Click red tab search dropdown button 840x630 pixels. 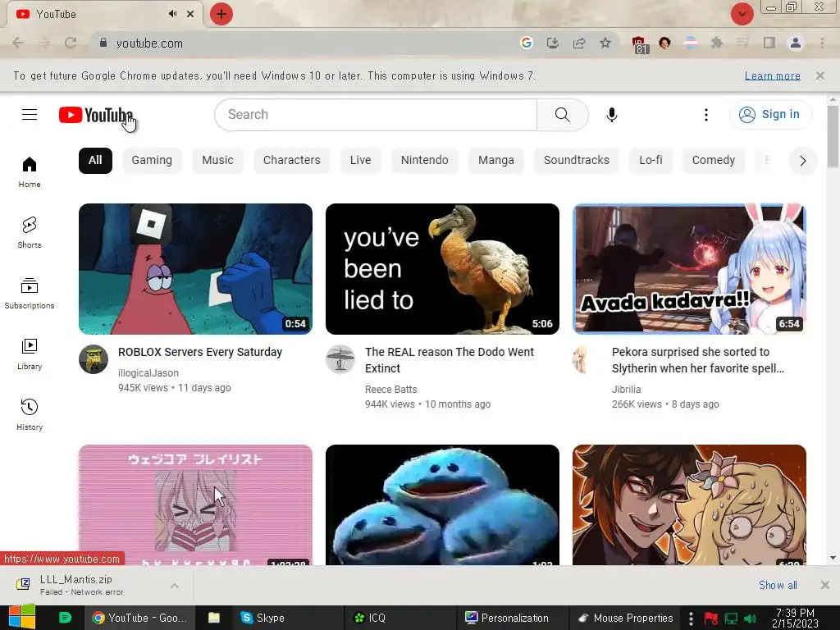coord(742,14)
